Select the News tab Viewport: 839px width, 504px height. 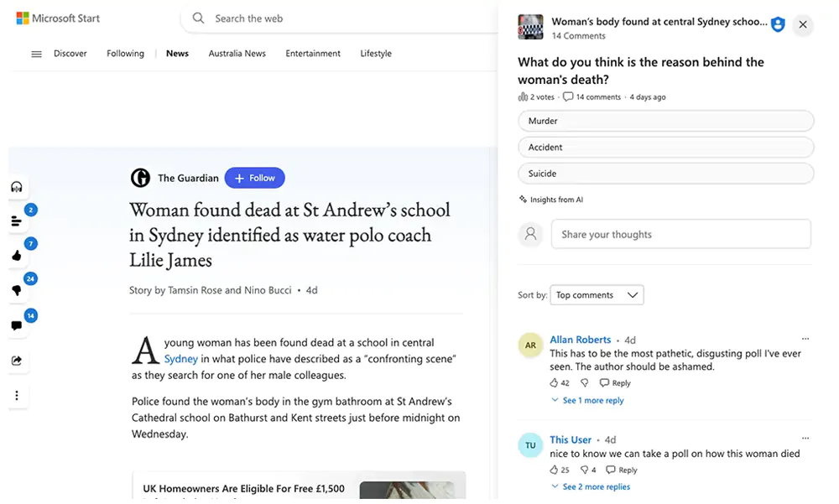coord(177,54)
